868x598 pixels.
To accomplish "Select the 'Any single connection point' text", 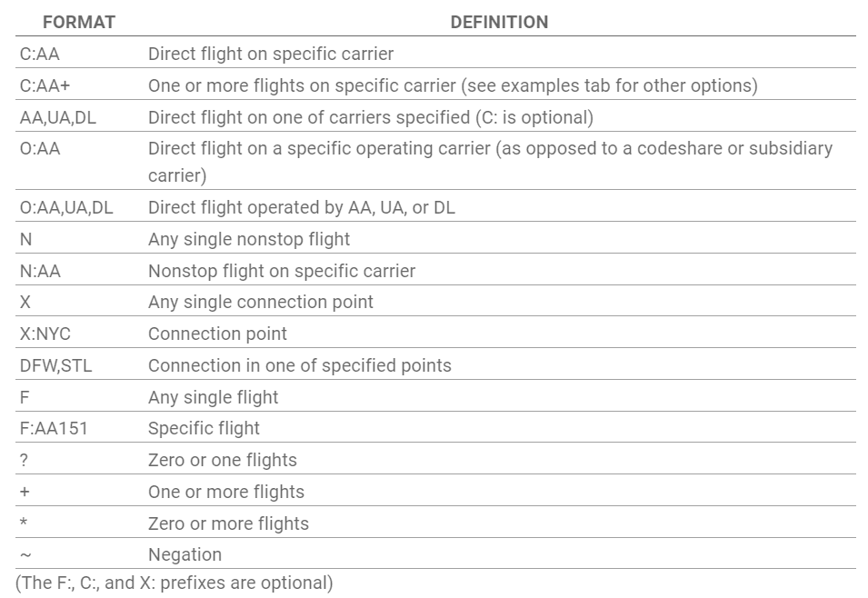I will tap(261, 303).
